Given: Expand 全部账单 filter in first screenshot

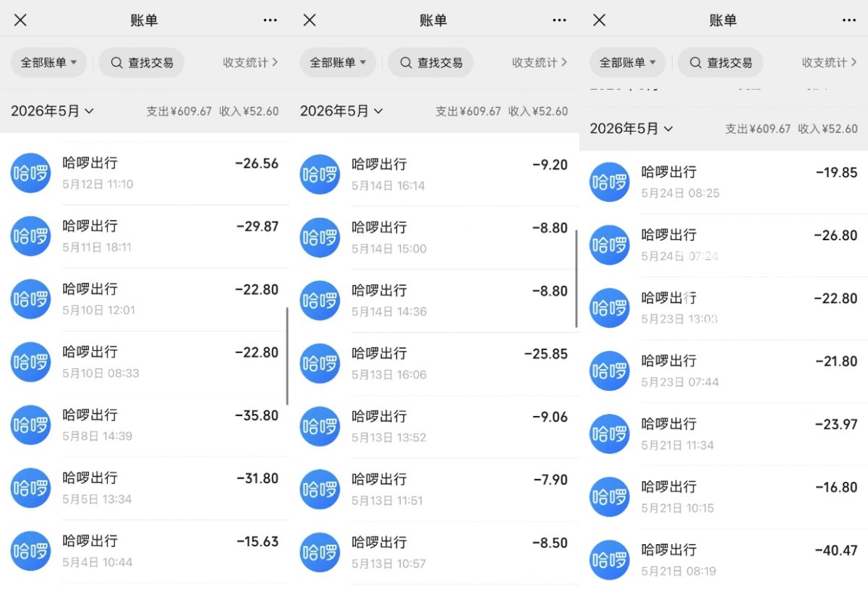Looking at the screenshot, I should point(48,63).
